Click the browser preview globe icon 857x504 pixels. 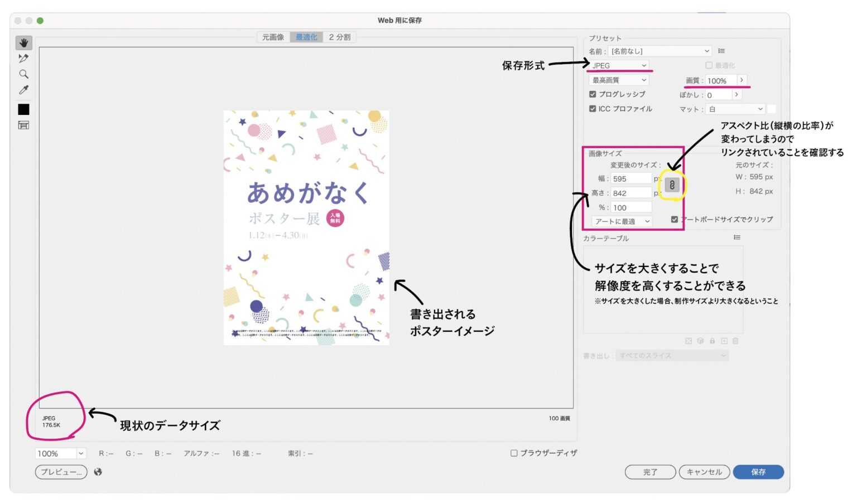pyautogui.click(x=98, y=472)
